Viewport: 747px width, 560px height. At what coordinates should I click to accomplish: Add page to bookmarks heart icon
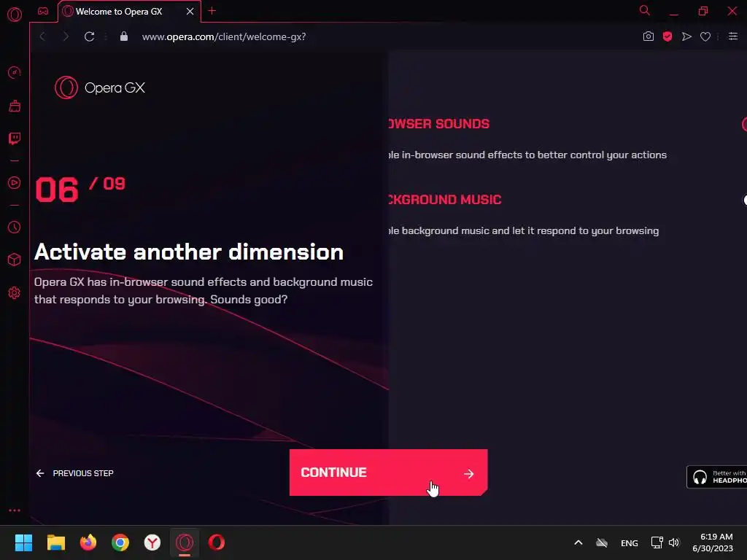pyautogui.click(x=705, y=36)
